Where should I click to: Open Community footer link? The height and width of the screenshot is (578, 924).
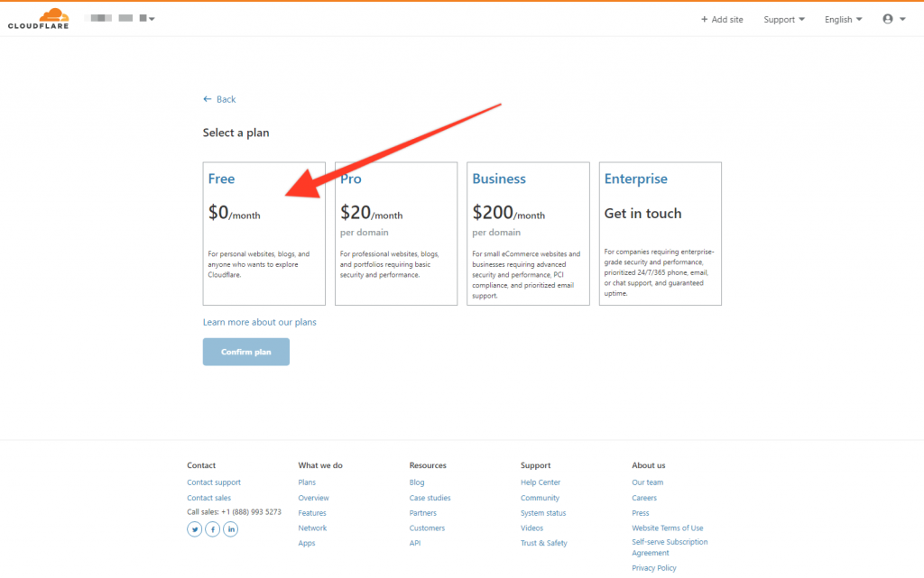[540, 498]
